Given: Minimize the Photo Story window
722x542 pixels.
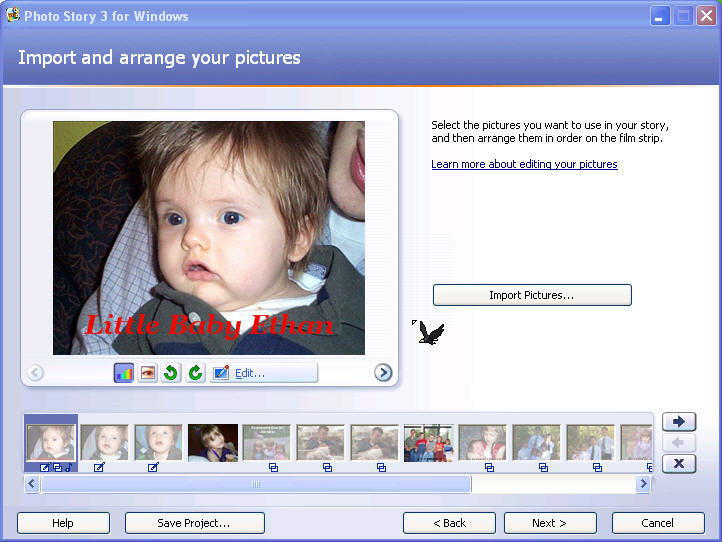Looking at the screenshot, I should [x=659, y=16].
